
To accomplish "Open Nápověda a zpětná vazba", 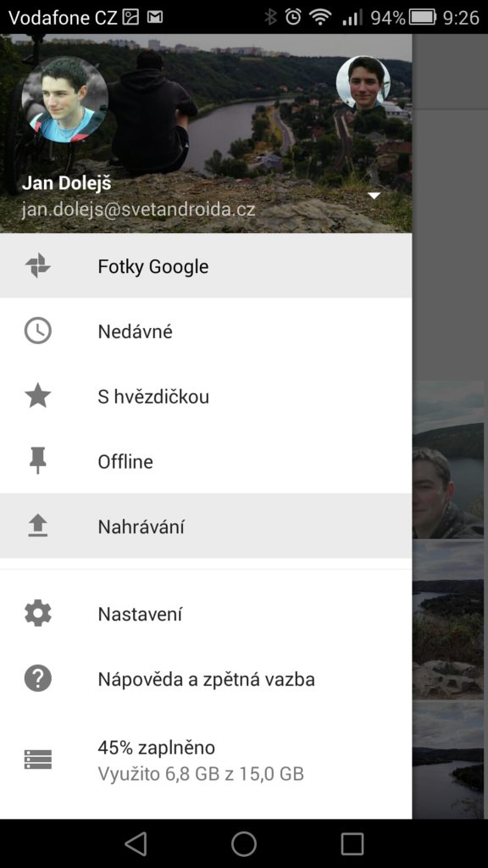I will [x=206, y=679].
